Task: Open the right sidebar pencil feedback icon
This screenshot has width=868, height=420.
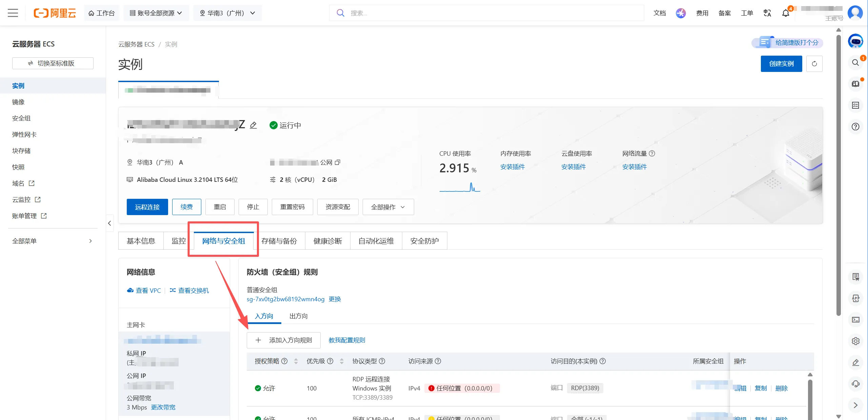Action: coord(855,362)
